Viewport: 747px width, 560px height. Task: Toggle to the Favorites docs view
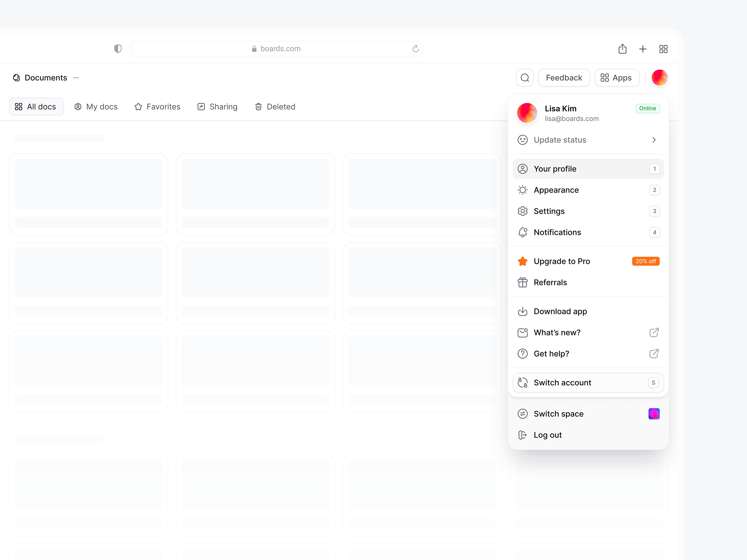pyautogui.click(x=157, y=107)
